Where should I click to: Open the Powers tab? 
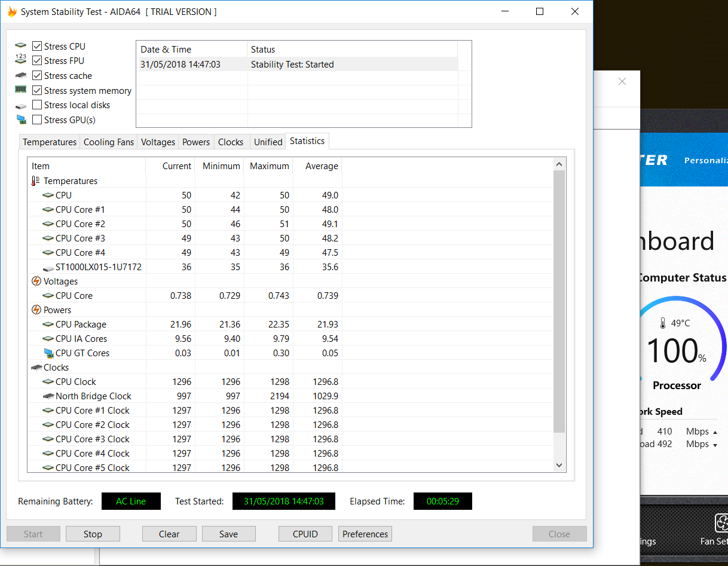click(x=196, y=142)
